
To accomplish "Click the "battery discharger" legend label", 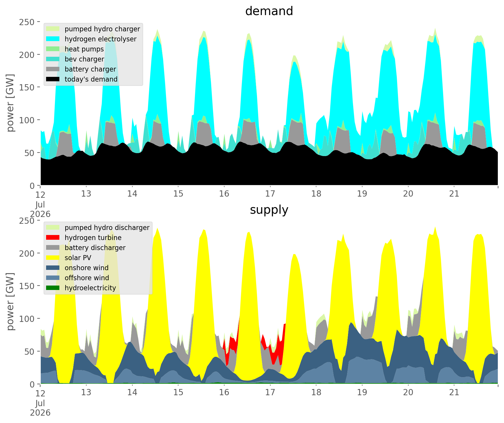I will [x=95, y=248].
